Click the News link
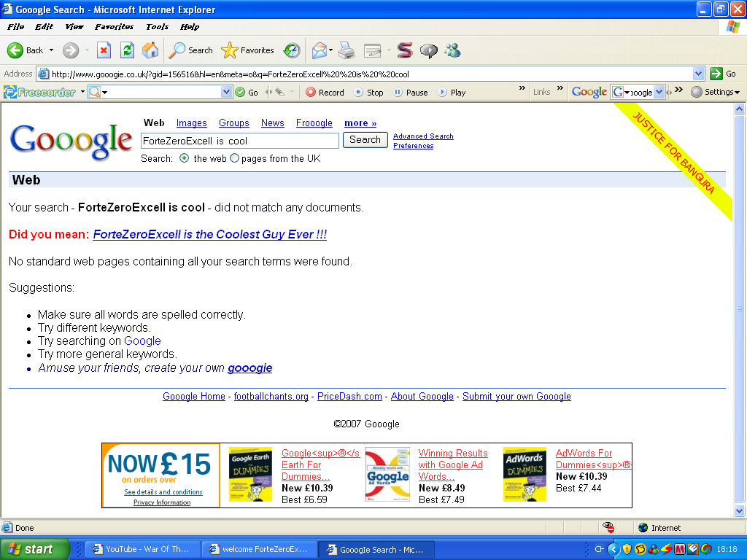Image resolution: width=747 pixels, height=560 pixels. click(273, 122)
